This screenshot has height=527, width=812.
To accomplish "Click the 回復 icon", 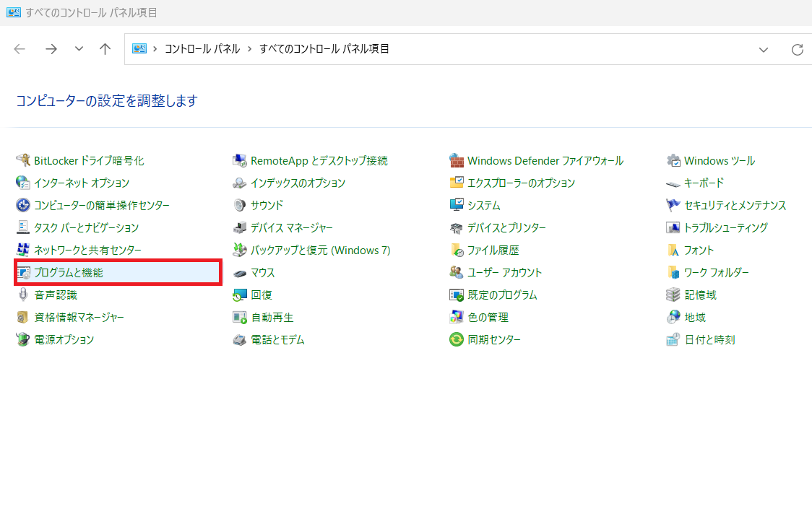I will tap(239, 295).
